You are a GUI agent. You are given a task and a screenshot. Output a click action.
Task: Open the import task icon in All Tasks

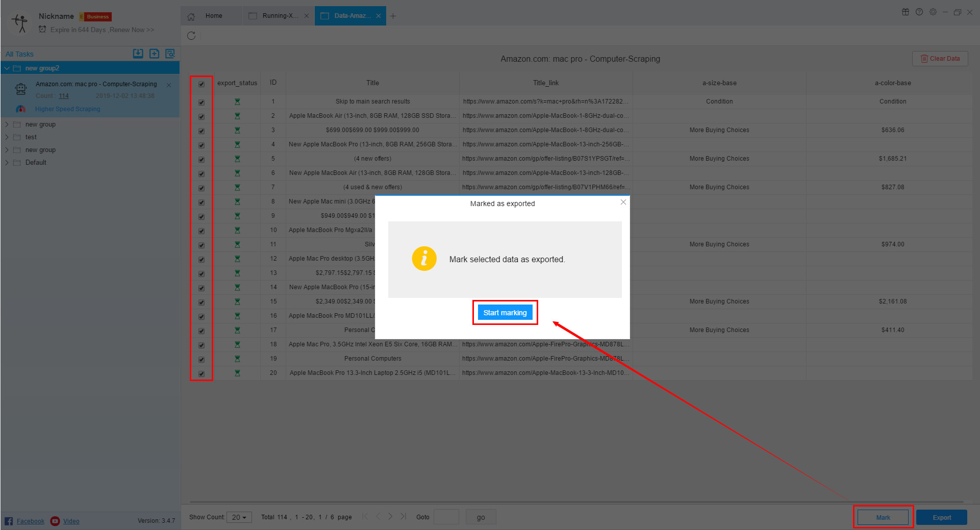pyautogui.click(x=138, y=54)
